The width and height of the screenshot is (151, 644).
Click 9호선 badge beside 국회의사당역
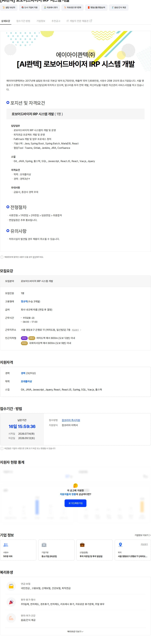coord(24,343)
